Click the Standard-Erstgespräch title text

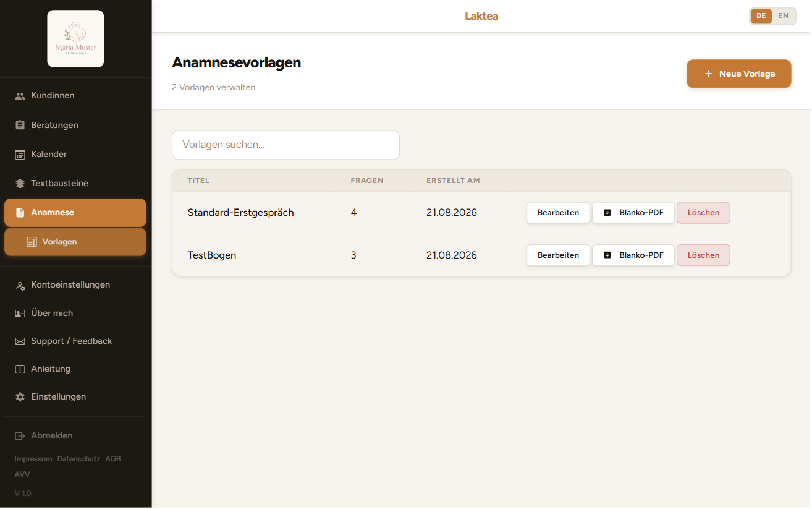tap(241, 213)
